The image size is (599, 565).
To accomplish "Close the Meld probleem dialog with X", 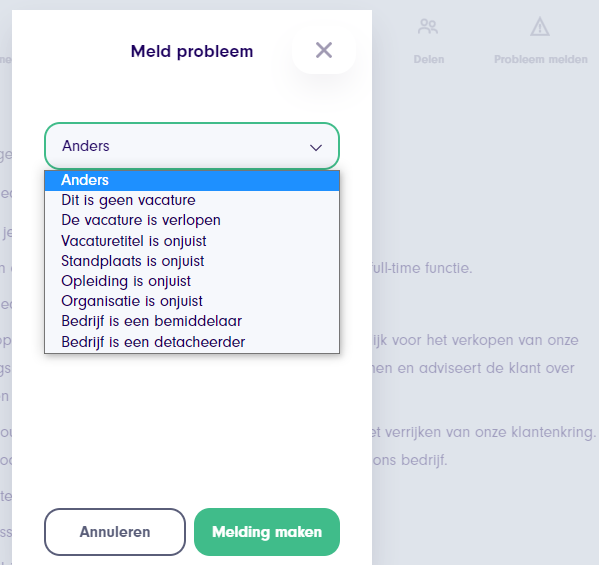I will [x=324, y=50].
